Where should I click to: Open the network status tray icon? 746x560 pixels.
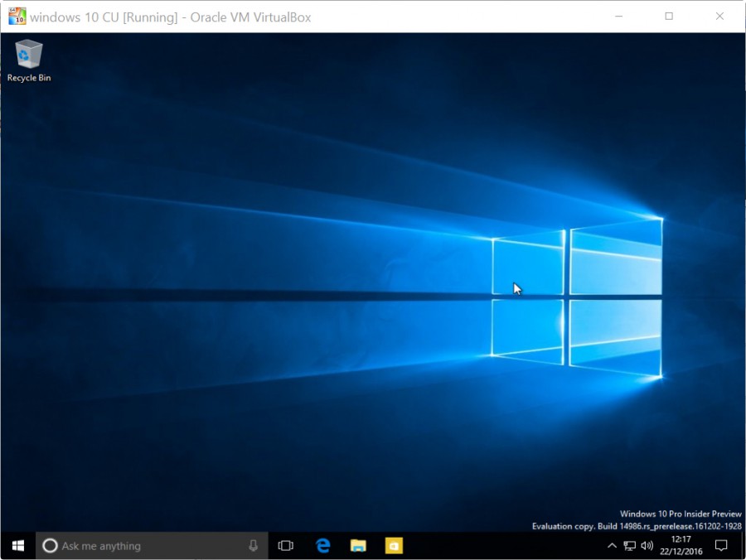[629, 546]
